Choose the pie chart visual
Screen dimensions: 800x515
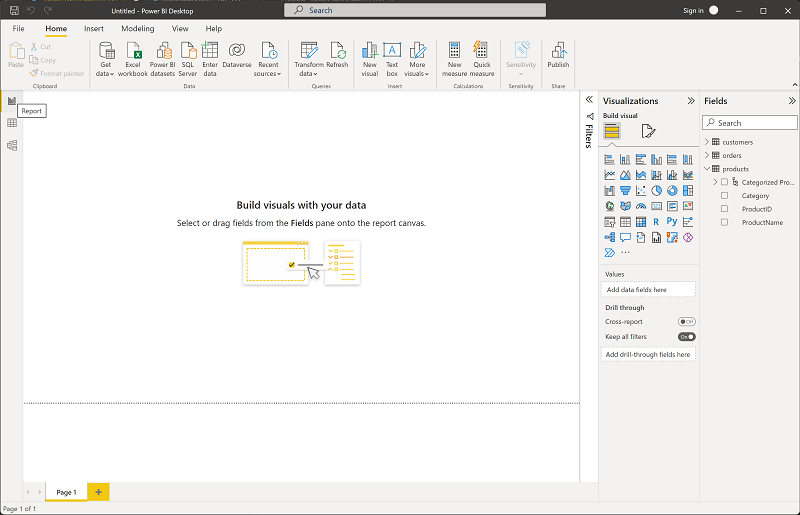[x=657, y=191]
